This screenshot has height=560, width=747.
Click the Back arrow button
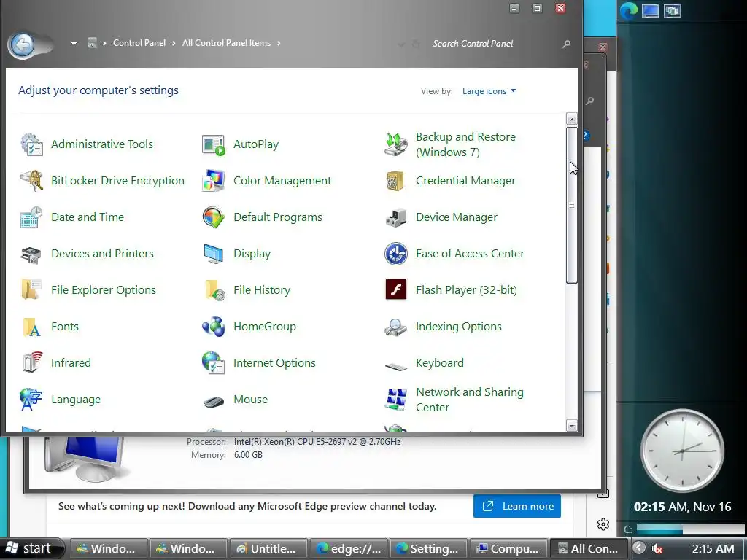coord(22,45)
